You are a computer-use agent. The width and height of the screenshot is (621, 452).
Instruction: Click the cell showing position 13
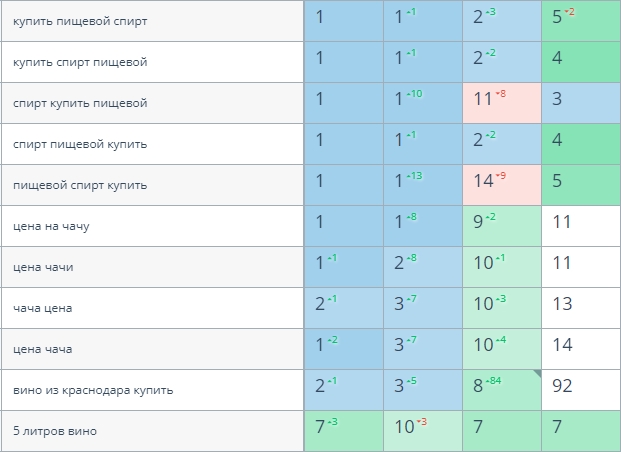(x=581, y=307)
